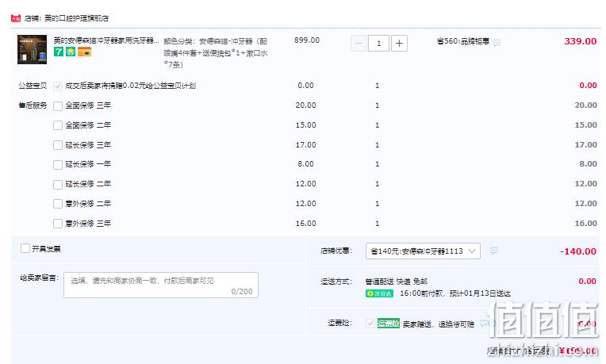Open the 省140元 store discount dropdown
This screenshot has width=606, height=364.
423,251
